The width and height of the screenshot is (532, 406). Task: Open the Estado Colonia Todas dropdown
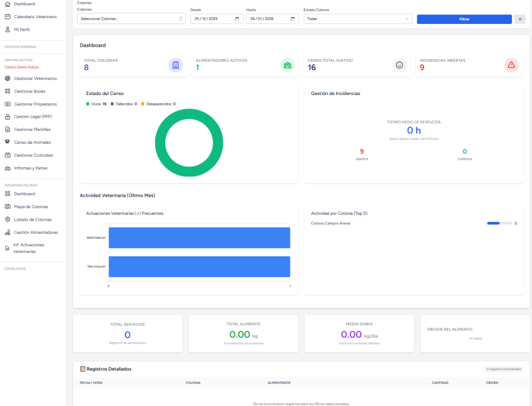click(x=358, y=19)
